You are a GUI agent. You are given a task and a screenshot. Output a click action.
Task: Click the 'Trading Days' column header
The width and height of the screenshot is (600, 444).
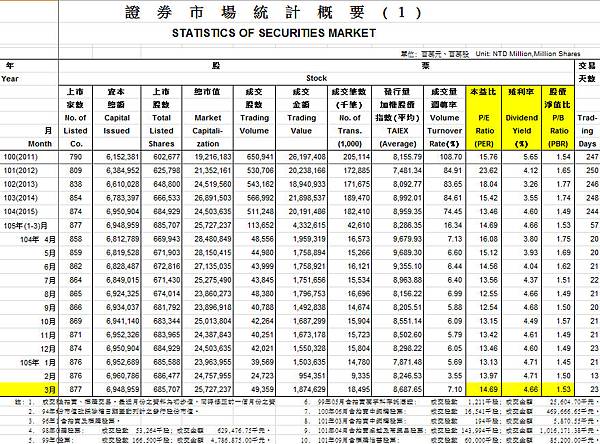pyautogui.click(x=587, y=131)
